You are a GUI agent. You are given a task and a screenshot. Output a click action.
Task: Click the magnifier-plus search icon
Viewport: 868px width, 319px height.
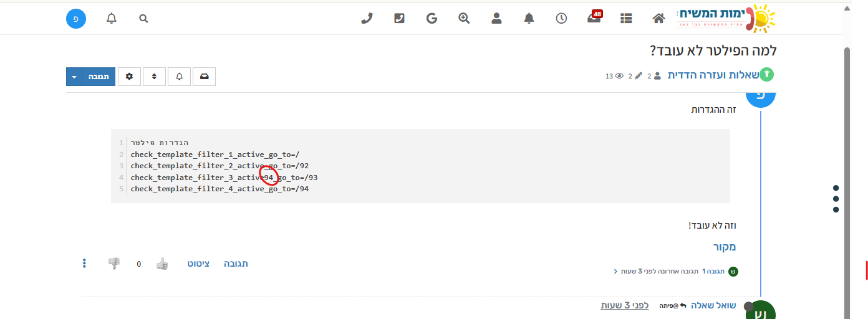pos(464,18)
